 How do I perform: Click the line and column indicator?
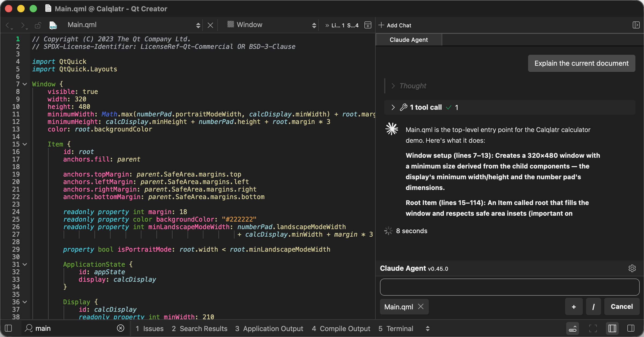click(345, 25)
